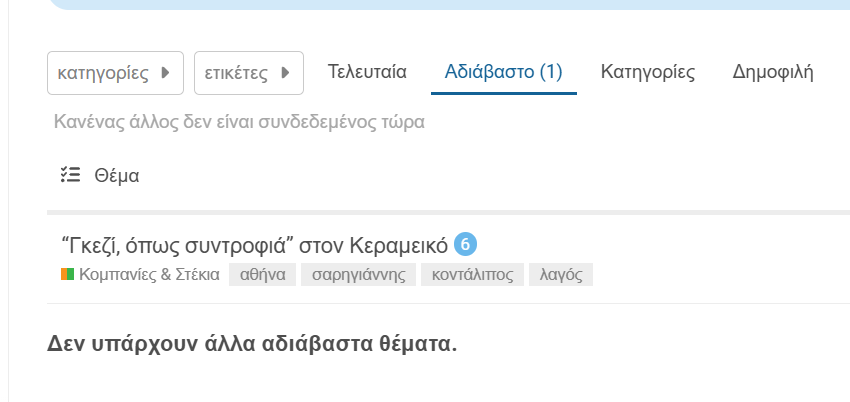Click the blue unread count badge 6
The image size is (850, 402).
tap(465, 244)
